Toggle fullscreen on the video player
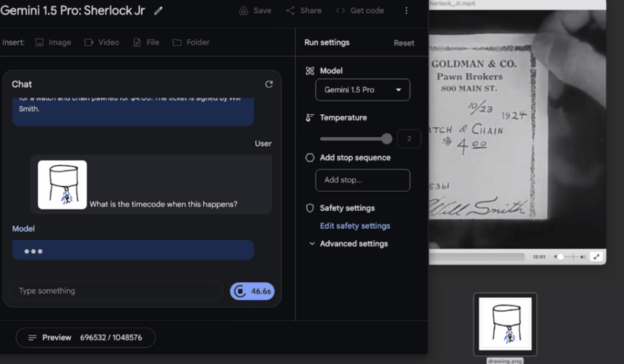 coord(596,257)
